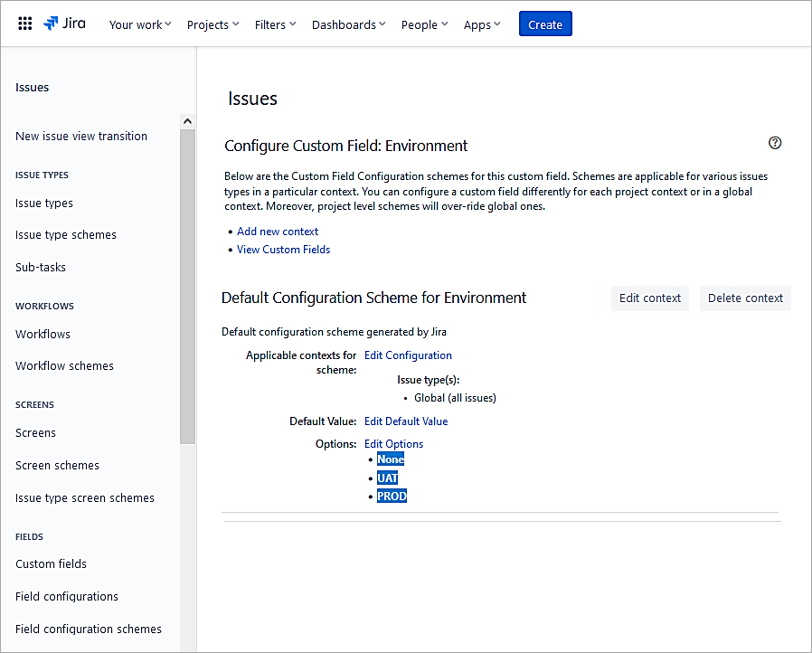Go to Custom fields in sidebar
812x653 pixels.
click(x=52, y=564)
